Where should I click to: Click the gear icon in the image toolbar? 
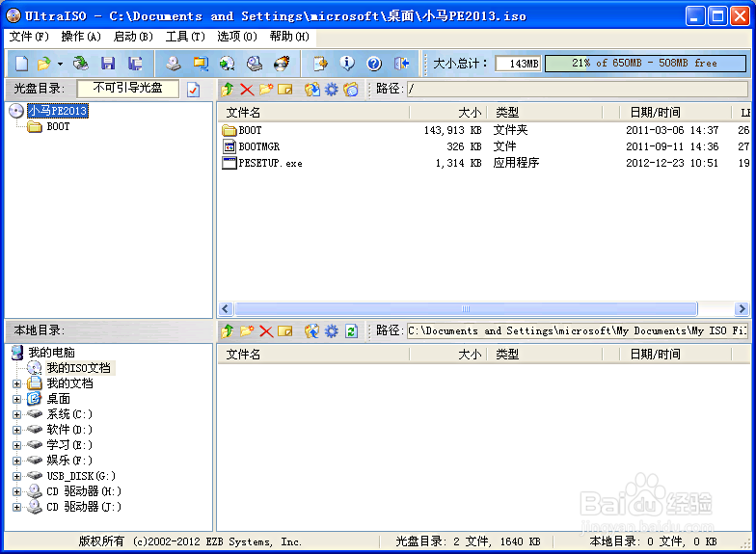point(332,89)
